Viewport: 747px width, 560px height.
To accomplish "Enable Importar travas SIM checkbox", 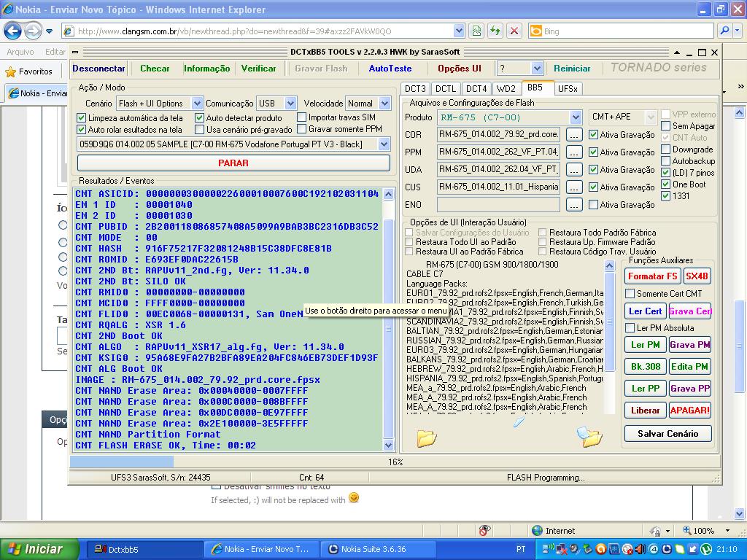I will point(301,117).
